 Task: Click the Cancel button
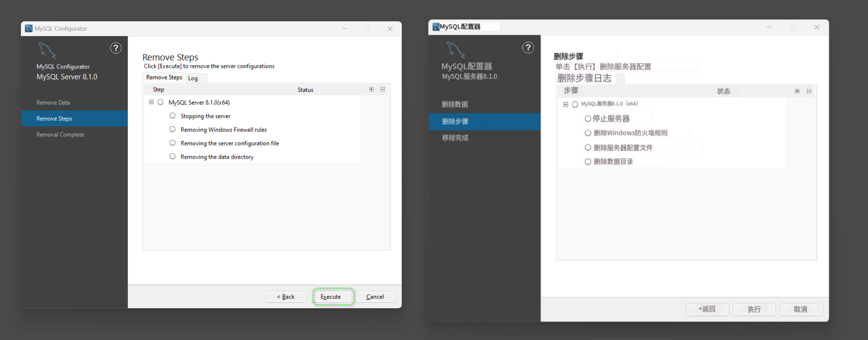(x=375, y=297)
